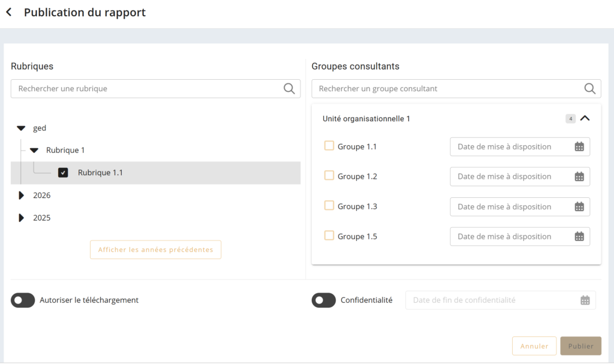Uncheck the Rubrique 1.1 checkbox

(63, 173)
